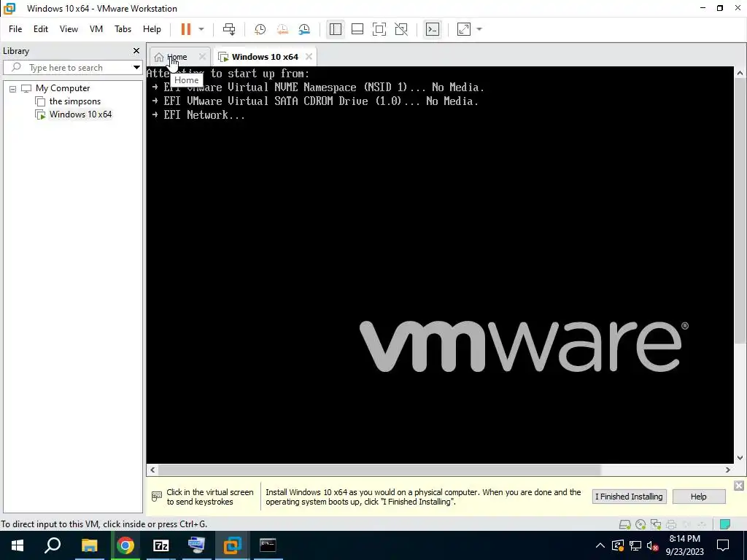Toggle the console view button
Screen dimensions: 747x560
433,29
